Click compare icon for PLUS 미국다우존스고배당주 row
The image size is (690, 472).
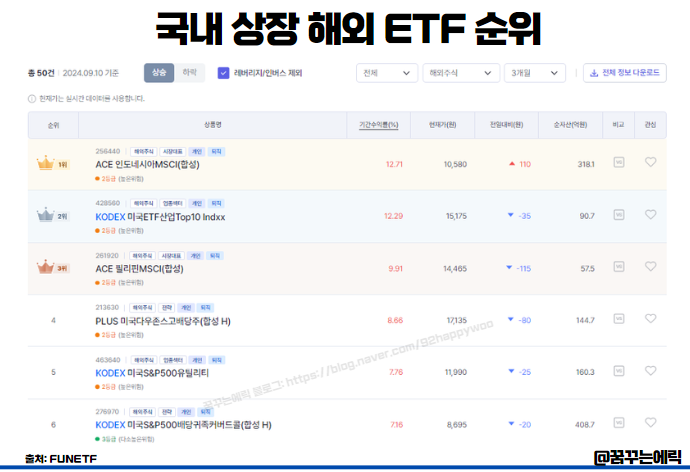click(619, 318)
